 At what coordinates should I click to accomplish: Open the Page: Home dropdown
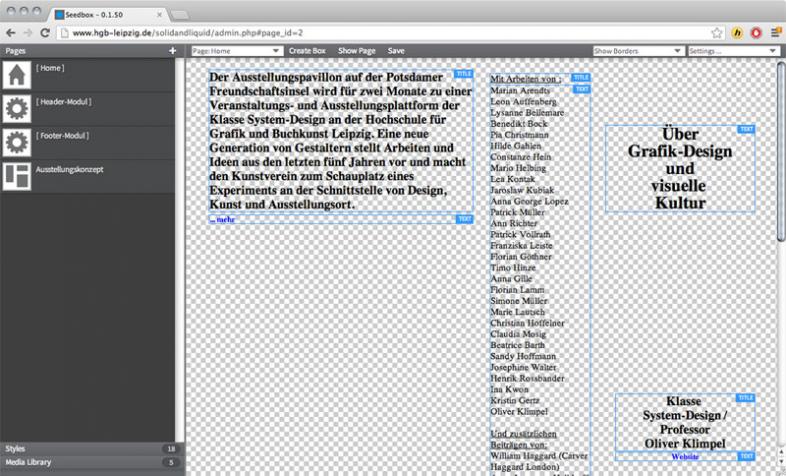click(x=236, y=50)
